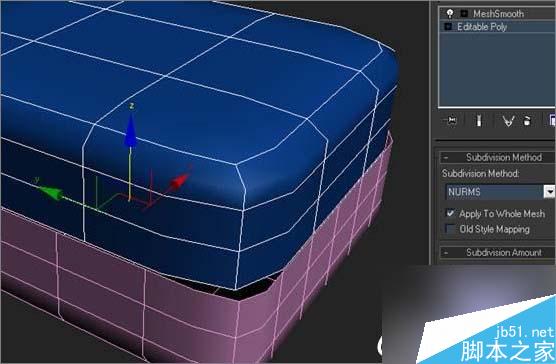
Task: Click the Make Unique icon
Action: (508, 121)
